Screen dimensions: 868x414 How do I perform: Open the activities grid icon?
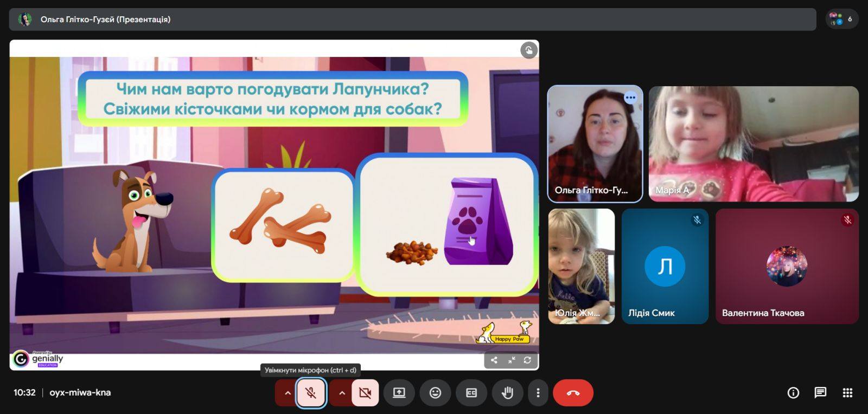(x=847, y=393)
